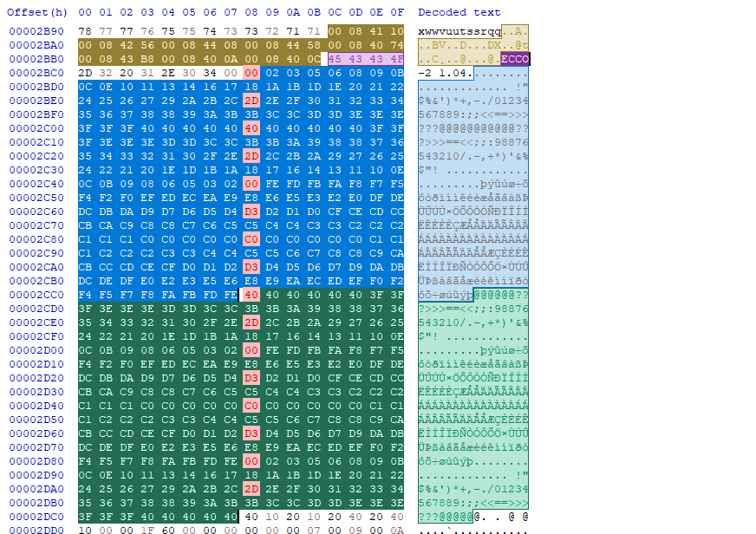Select the 00002DC0 offset row label

coord(36,517)
